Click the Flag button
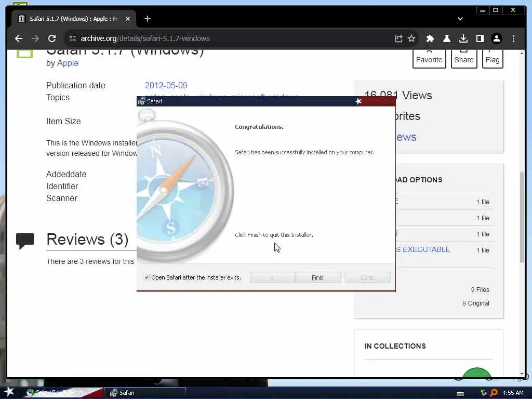Screen dimensions: 532x399 pyautogui.click(x=493, y=58)
